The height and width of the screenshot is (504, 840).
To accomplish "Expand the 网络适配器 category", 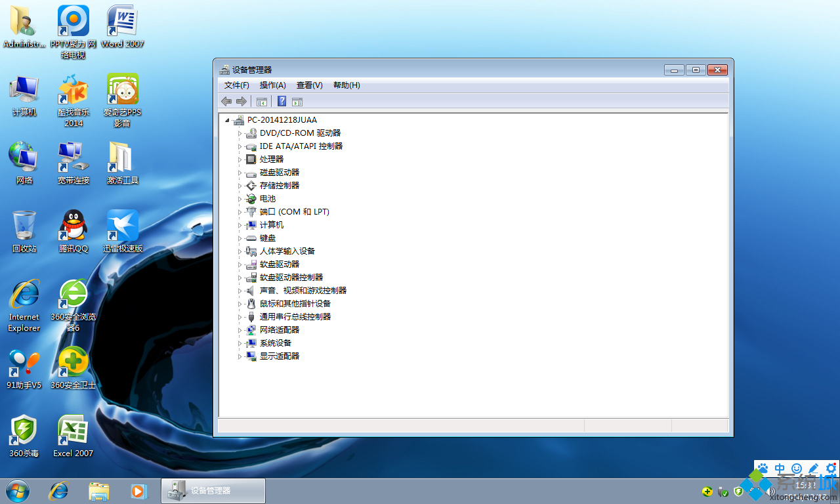I will 240,329.
